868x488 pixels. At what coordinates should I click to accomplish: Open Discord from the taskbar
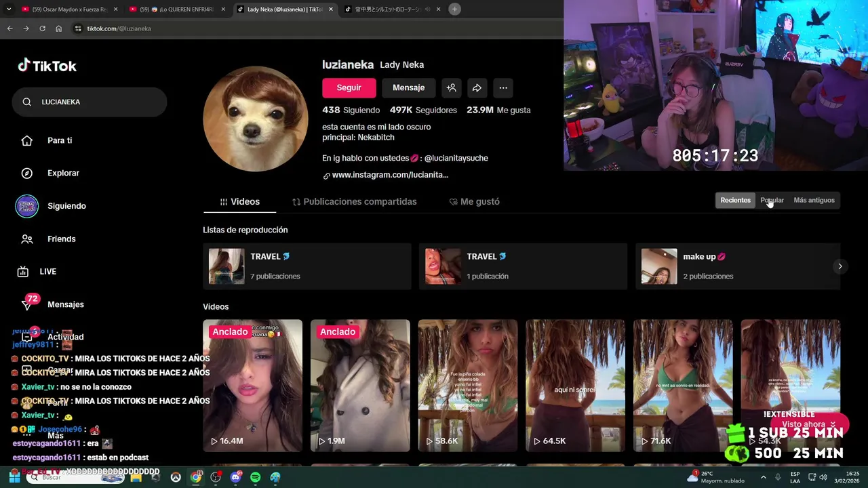tap(235, 477)
